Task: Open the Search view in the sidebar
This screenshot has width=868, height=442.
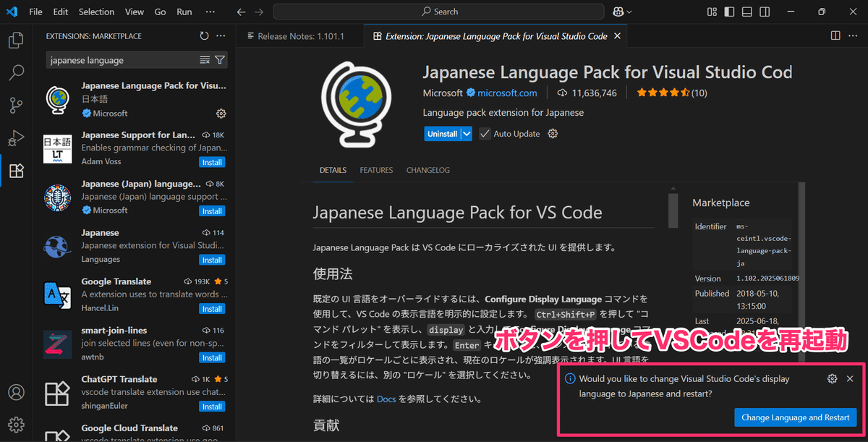Action: click(x=15, y=72)
